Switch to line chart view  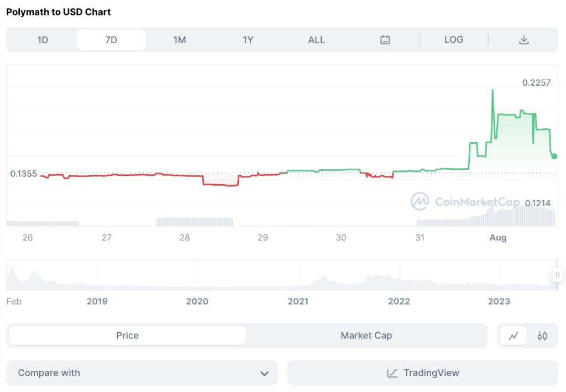coord(513,336)
